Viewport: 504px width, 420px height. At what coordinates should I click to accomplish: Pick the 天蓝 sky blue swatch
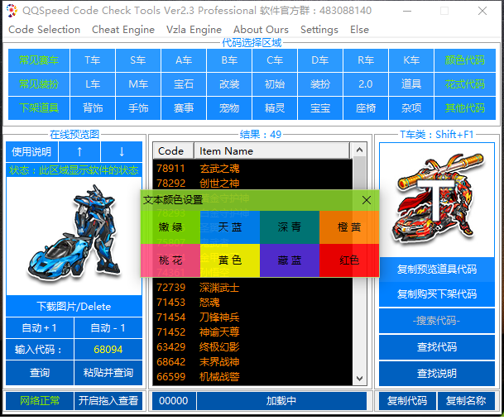tap(230, 227)
